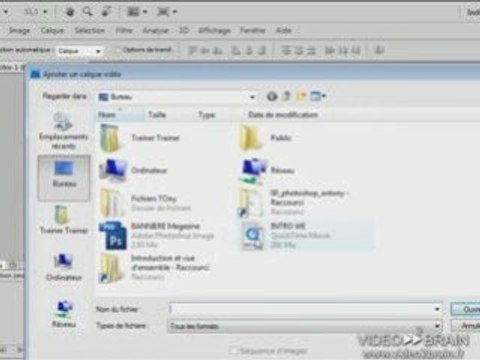Toggle the Séquence d'images checkbox
This screenshot has height=360, width=480.
pyautogui.click(x=234, y=350)
